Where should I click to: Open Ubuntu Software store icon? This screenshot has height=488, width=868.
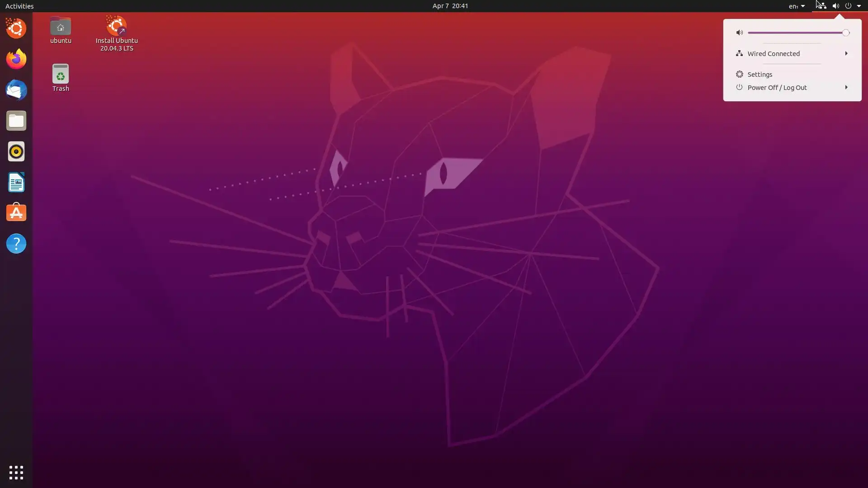(16, 213)
